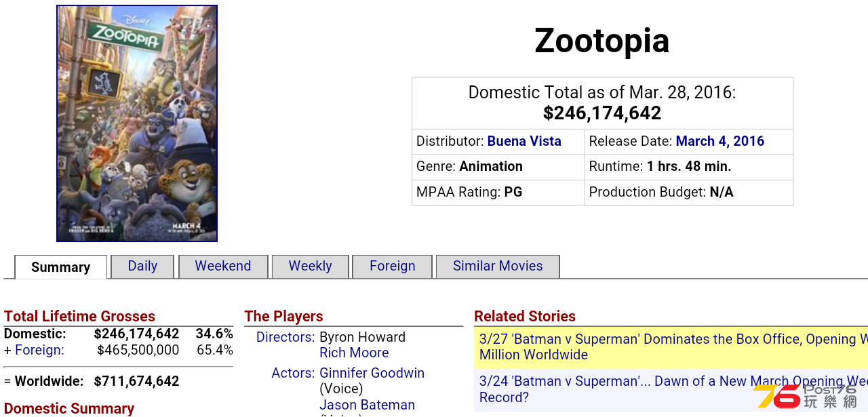Click the Post76 watermark logo
Image resolution: width=868 pixels, height=417 pixels.
(805, 396)
